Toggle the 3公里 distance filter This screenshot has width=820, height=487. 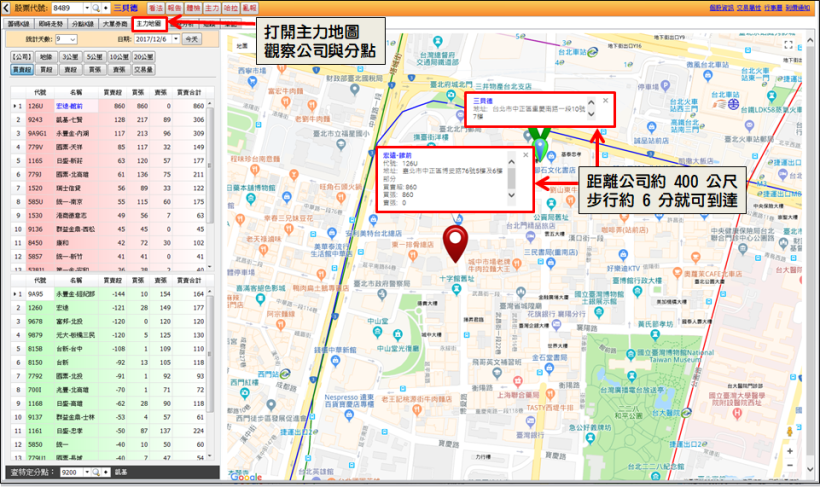(x=71, y=56)
